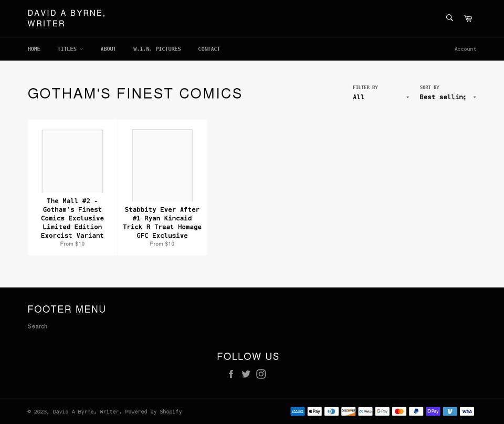Open Stabbity Ever After #1 product title
The image size is (504, 424).
click(x=162, y=222)
